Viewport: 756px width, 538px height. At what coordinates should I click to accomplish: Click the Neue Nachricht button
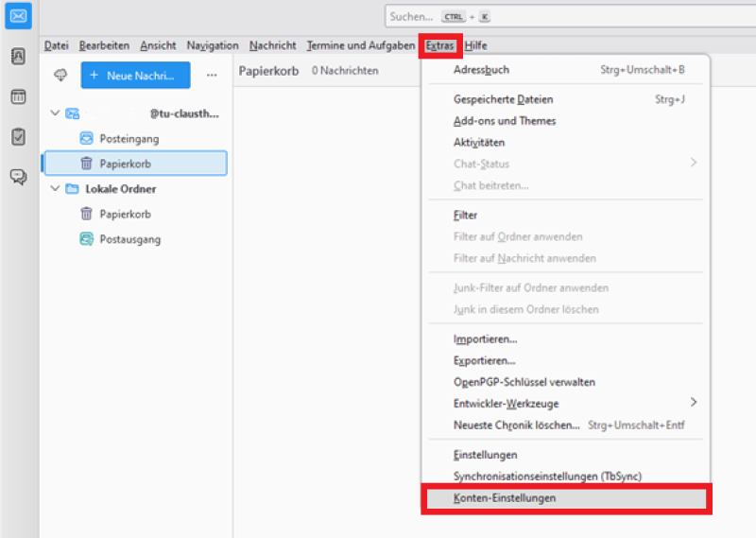(135, 76)
